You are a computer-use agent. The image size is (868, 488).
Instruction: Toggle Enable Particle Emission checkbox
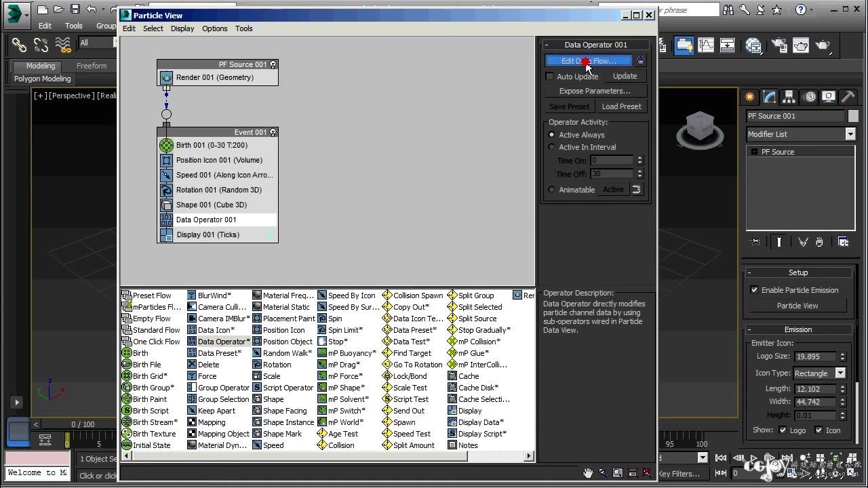tap(754, 290)
